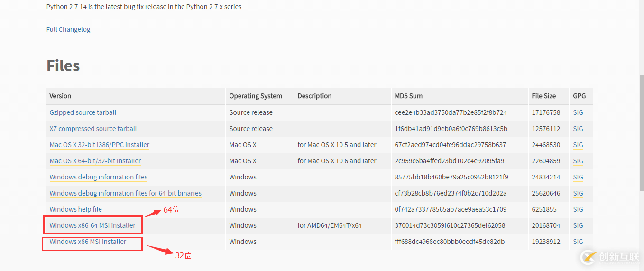Open the Full Changelog link
Screen dimensions: 644x271
point(68,29)
